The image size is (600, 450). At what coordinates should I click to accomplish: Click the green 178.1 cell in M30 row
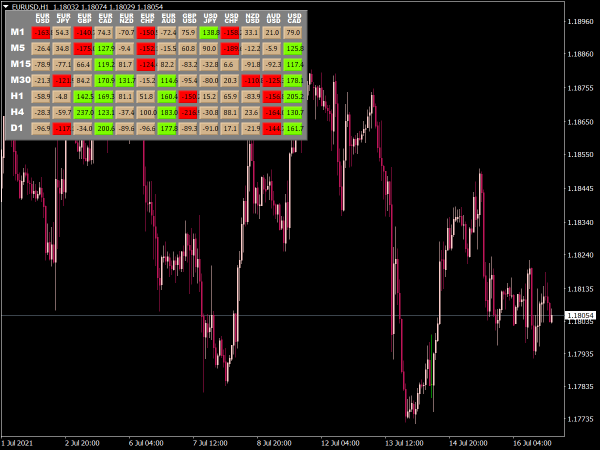pyautogui.click(x=293, y=80)
